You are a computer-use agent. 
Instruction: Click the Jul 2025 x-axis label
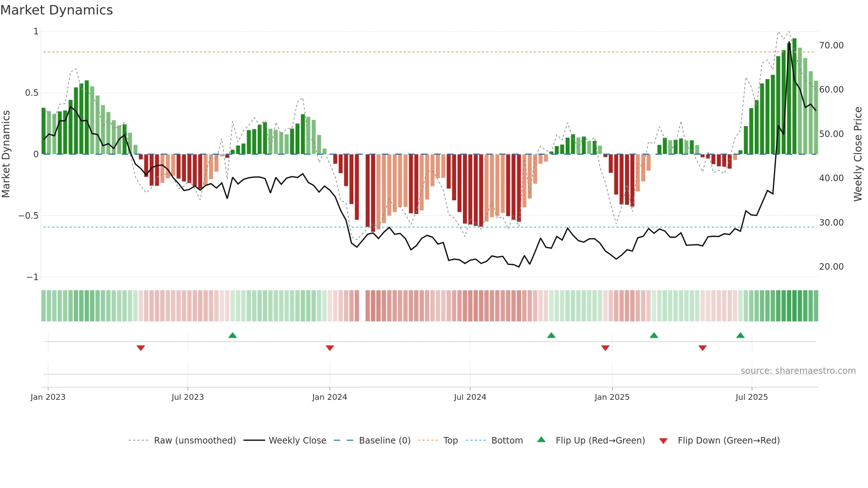[752, 397]
